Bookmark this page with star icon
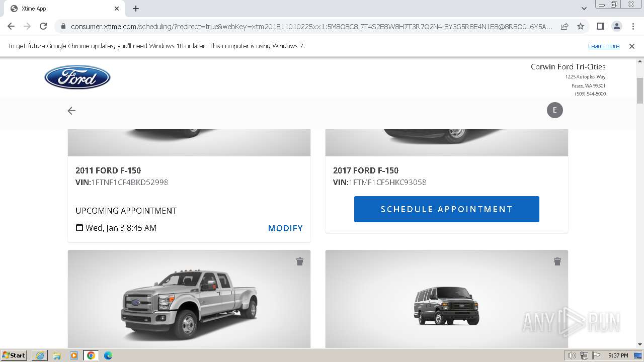The width and height of the screenshot is (644, 362). (x=581, y=26)
